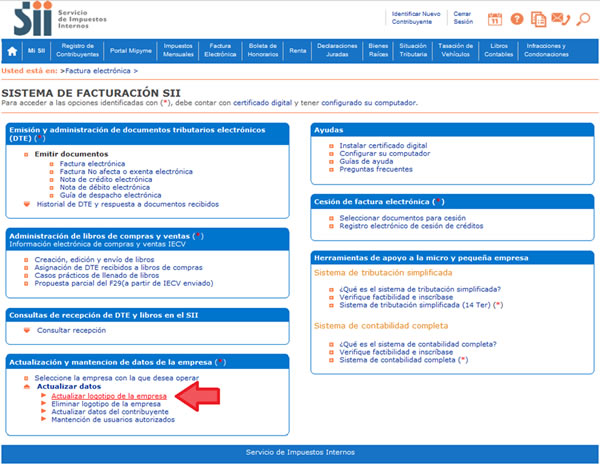The image size is (600, 465).
Task: Open Tasación de Vehículos menu
Action: pyautogui.click(x=455, y=50)
